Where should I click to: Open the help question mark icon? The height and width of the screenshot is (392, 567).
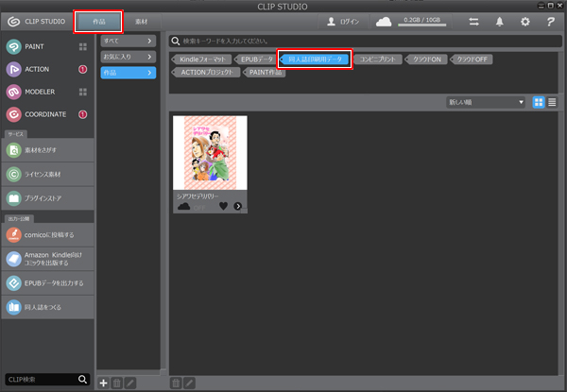tap(550, 22)
